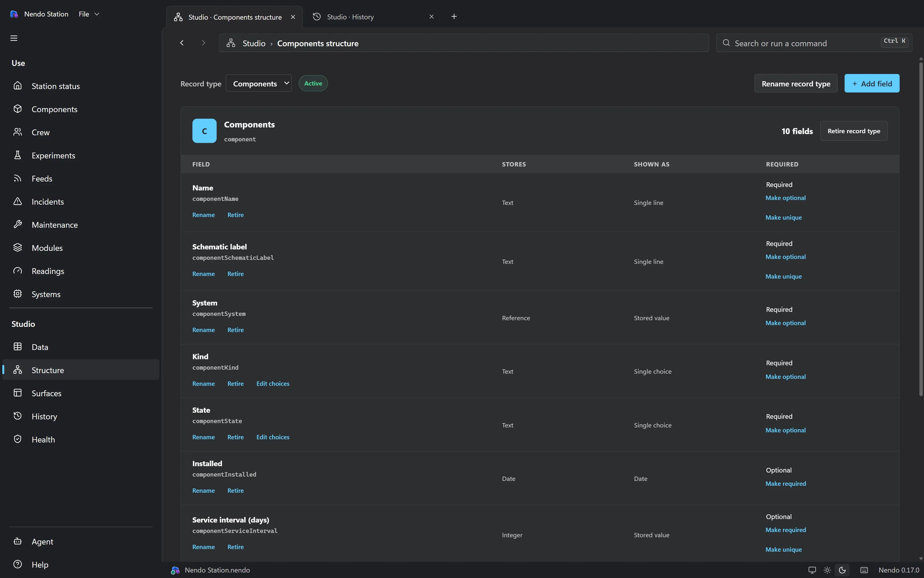The image size is (924, 578).
Task: Open Help in the sidebar
Action: click(81, 564)
